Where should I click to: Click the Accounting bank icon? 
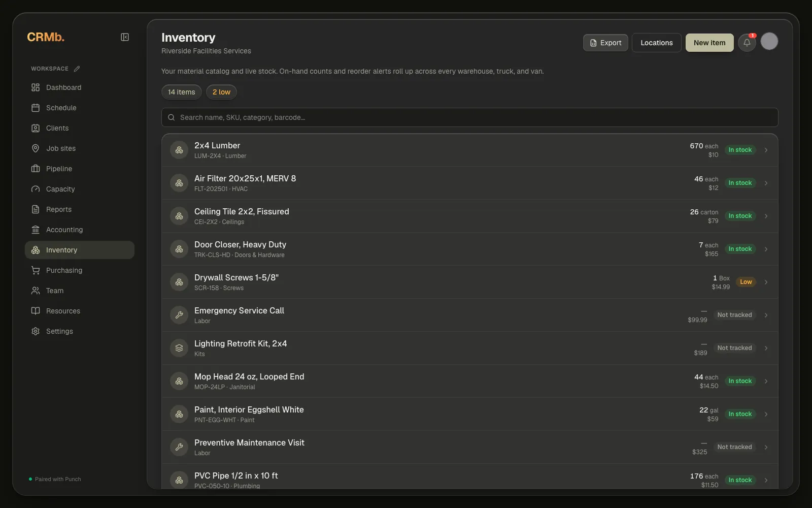point(36,230)
